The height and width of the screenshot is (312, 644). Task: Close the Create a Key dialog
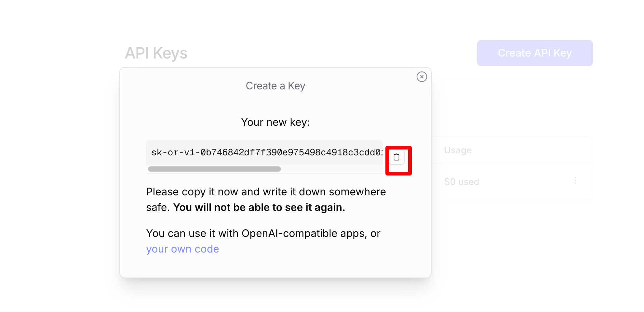(x=422, y=77)
